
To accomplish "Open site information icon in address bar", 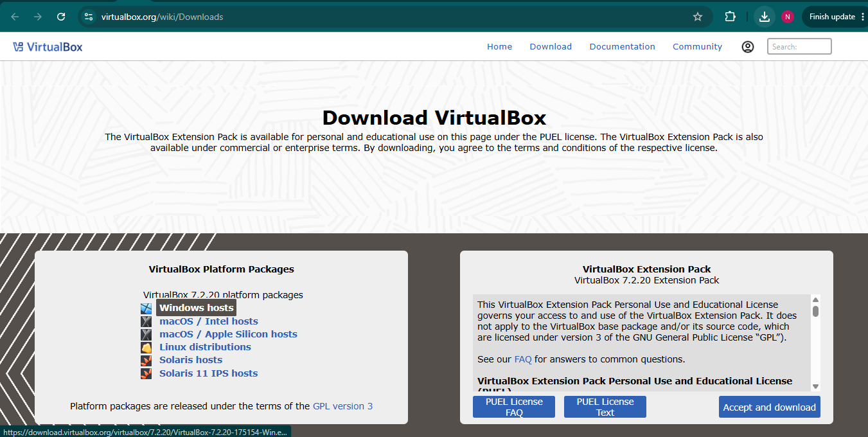I will pyautogui.click(x=89, y=17).
